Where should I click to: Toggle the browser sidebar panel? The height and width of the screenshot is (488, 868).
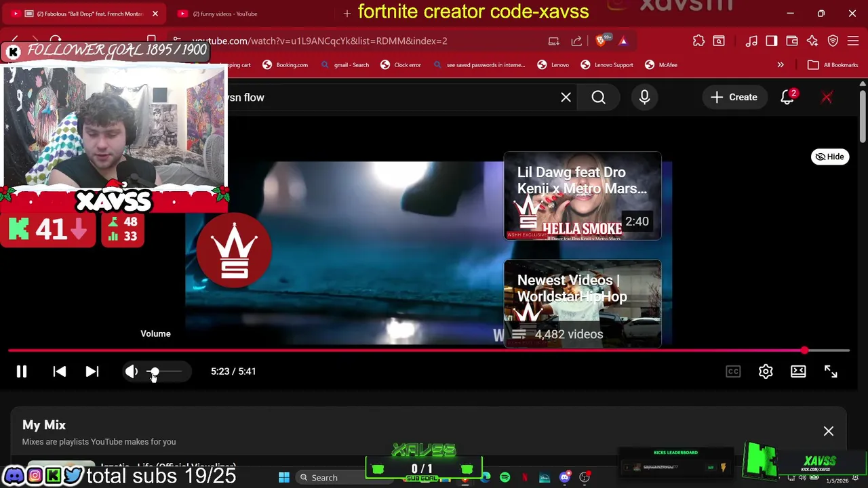(x=772, y=41)
